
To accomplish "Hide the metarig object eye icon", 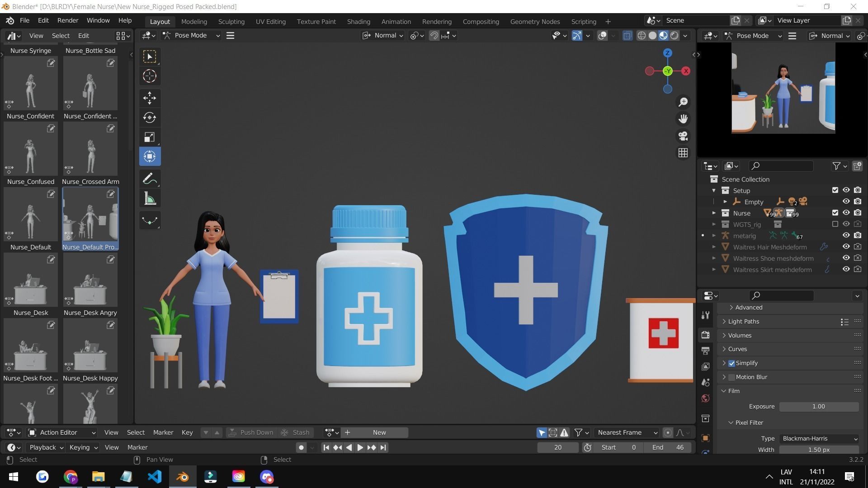I will click(x=846, y=235).
